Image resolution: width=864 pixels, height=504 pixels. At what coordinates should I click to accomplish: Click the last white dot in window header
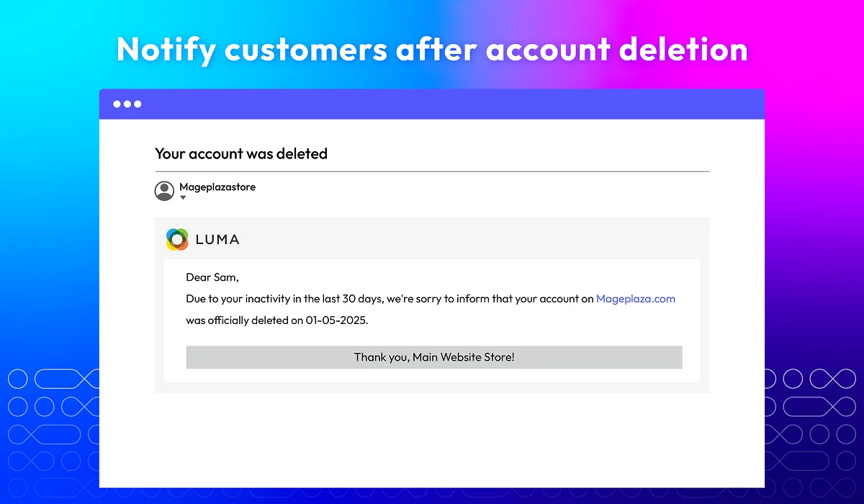pos(138,104)
